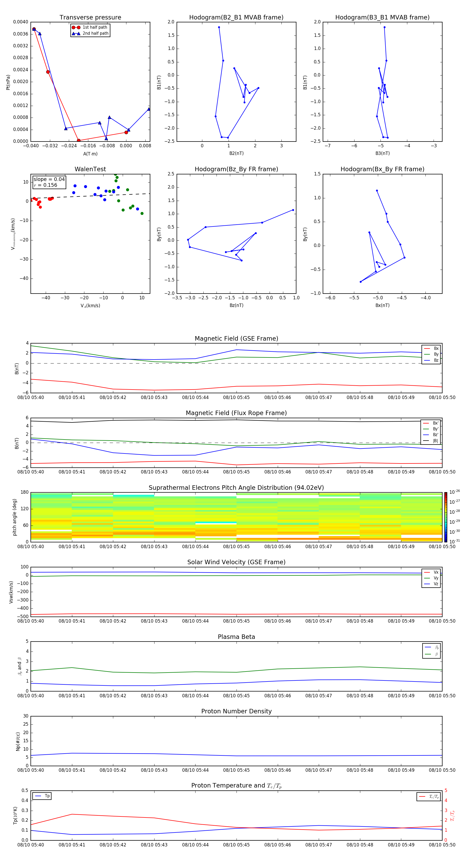
Task: Click the 'pitch angle (deg)' axis label
Action: click(14, 517)
